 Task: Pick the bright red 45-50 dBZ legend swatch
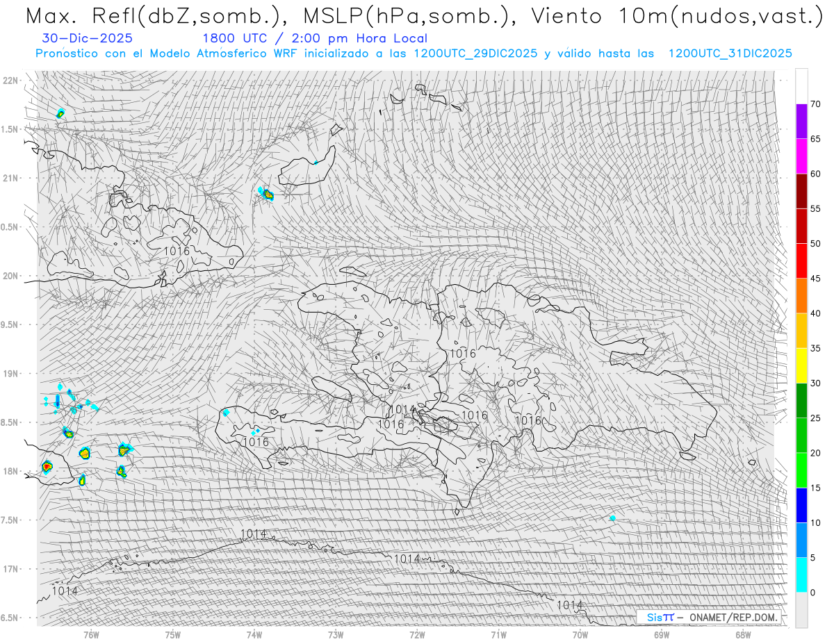pyautogui.click(x=801, y=261)
